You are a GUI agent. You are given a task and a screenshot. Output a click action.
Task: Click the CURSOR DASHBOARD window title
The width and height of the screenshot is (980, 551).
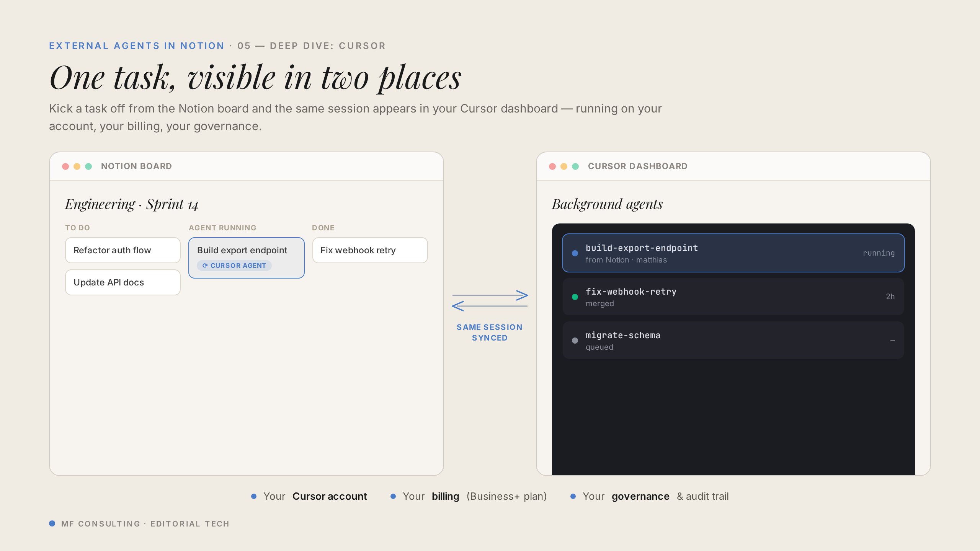pyautogui.click(x=638, y=166)
